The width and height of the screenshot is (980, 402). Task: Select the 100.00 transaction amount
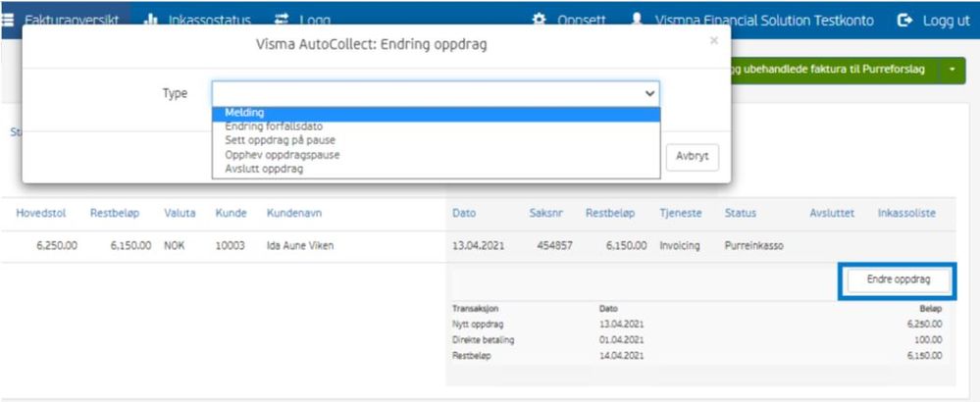coord(929,340)
